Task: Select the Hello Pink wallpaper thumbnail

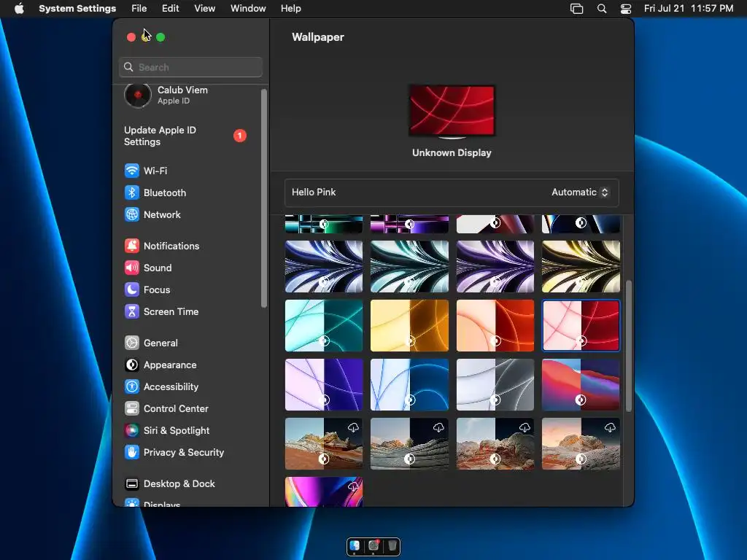Action: 581,326
